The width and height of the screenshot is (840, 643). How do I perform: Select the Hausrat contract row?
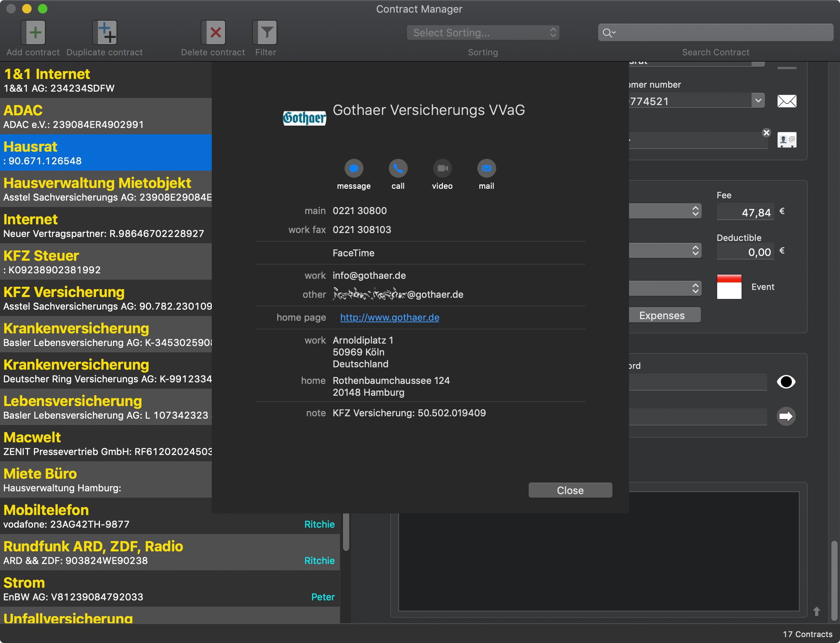tap(106, 153)
